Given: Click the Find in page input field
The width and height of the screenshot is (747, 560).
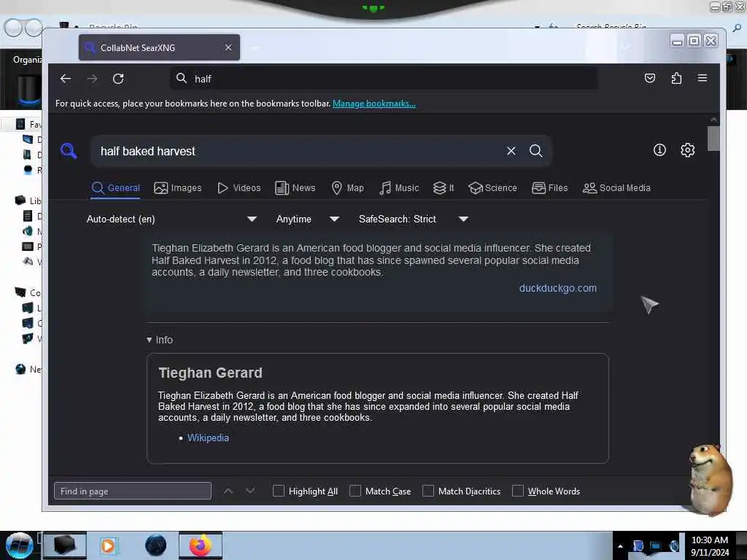Looking at the screenshot, I should click(x=133, y=491).
